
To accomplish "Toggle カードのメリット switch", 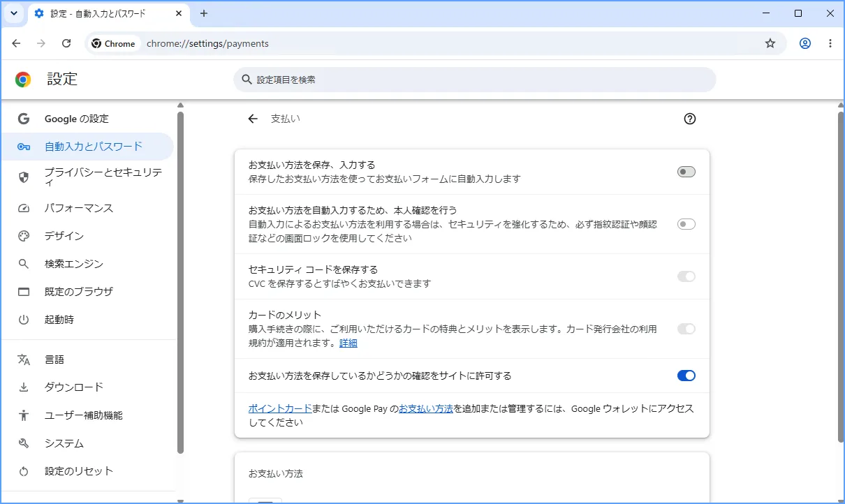I will (686, 329).
